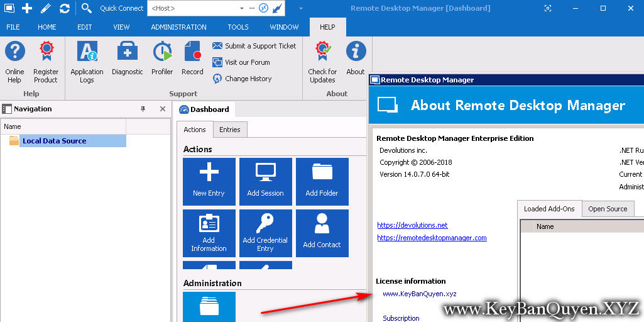This screenshot has width=644, height=322.
Task: Click the New Entry tile
Action: point(209,182)
